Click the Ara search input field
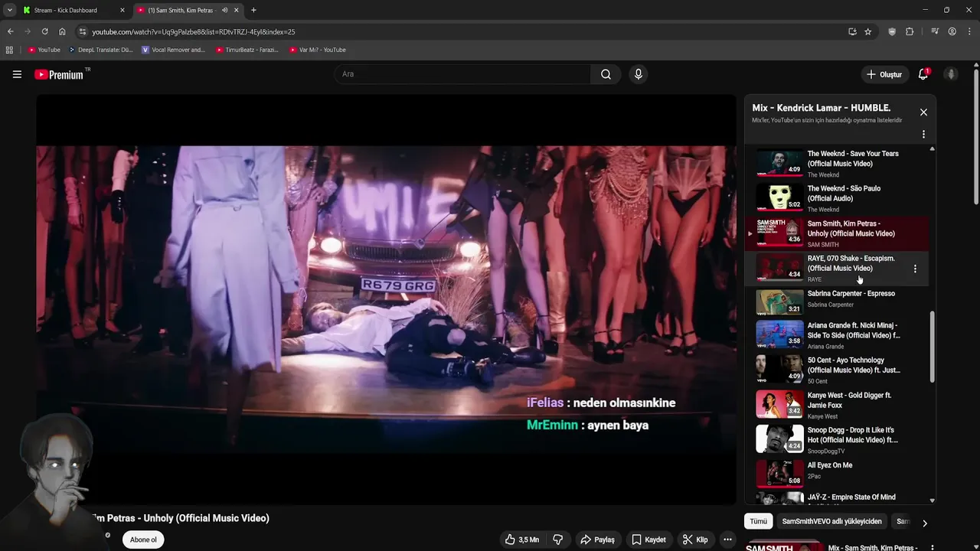980x551 pixels. [462, 74]
